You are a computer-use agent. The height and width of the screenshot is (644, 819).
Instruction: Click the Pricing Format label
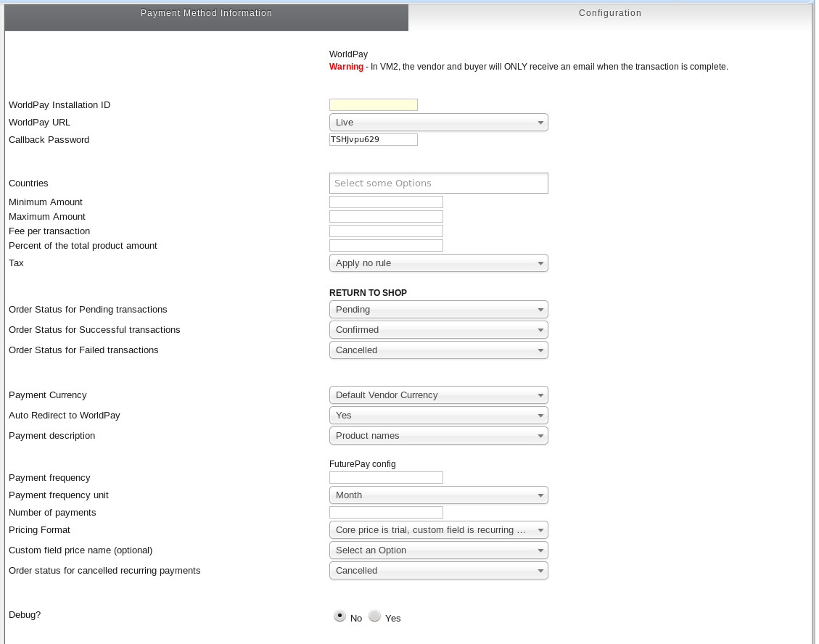coord(39,530)
